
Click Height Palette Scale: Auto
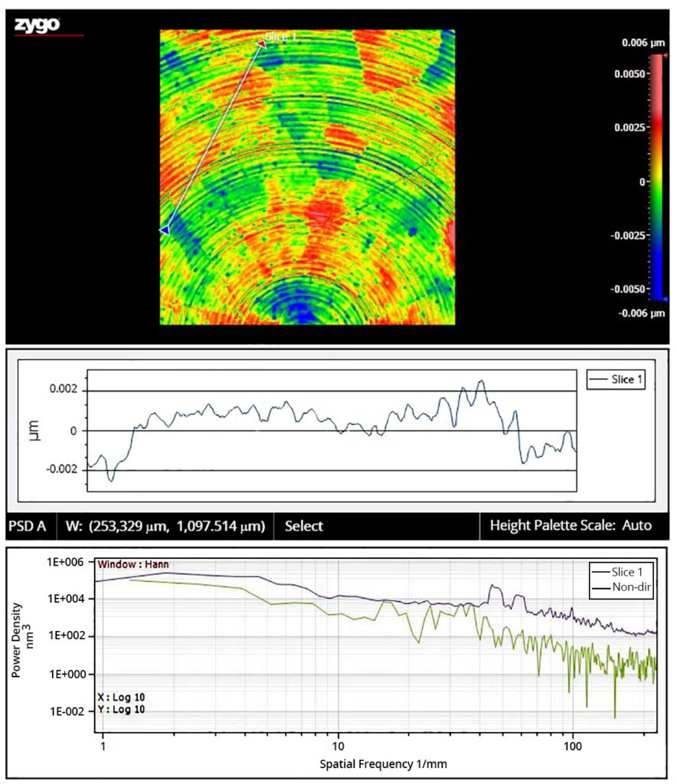[x=571, y=526]
